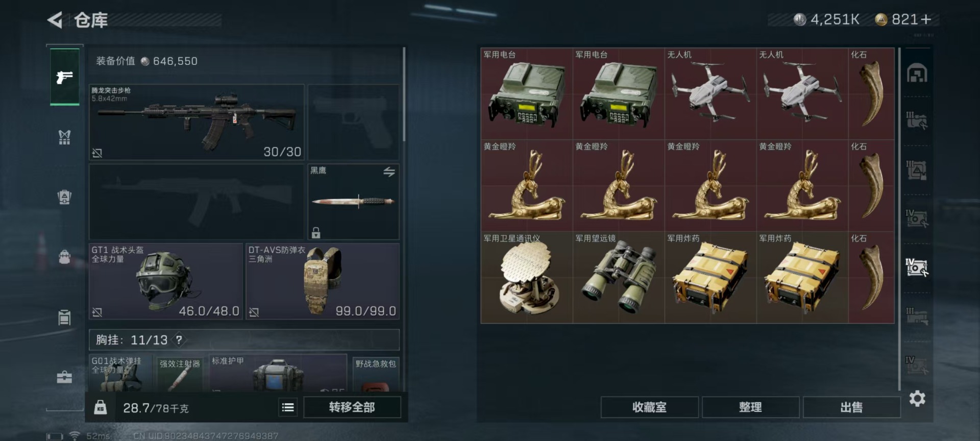Viewport: 980px width, 441px height.
Task: Open the safe house arch icon
Action: 917,73
